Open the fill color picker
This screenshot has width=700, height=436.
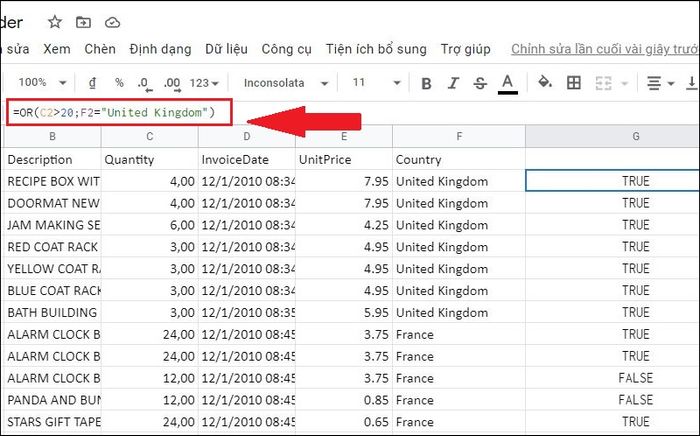pyautogui.click(x=545, y=83)
